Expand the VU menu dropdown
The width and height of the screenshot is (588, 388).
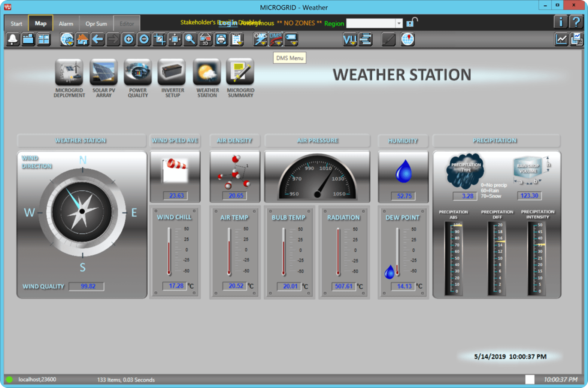pyautogui.click(x=350, y=39)
